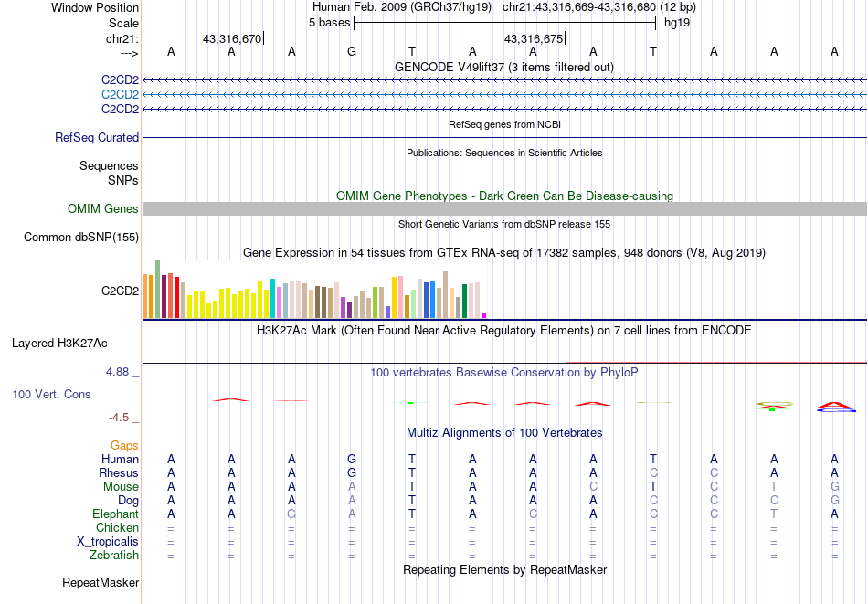This screenshot has height=604, width=868.
Task: Click chr21:43,316,669-43,316,680 (12 bp) range text
Action: 599,7
